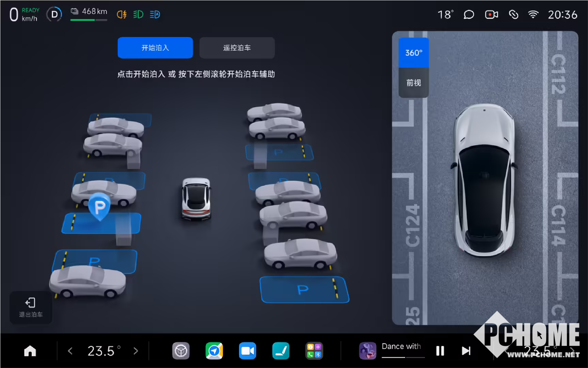Screen dimensions: 588x368
Task: Switch camera to 360° view
Action: pos(414,53)
